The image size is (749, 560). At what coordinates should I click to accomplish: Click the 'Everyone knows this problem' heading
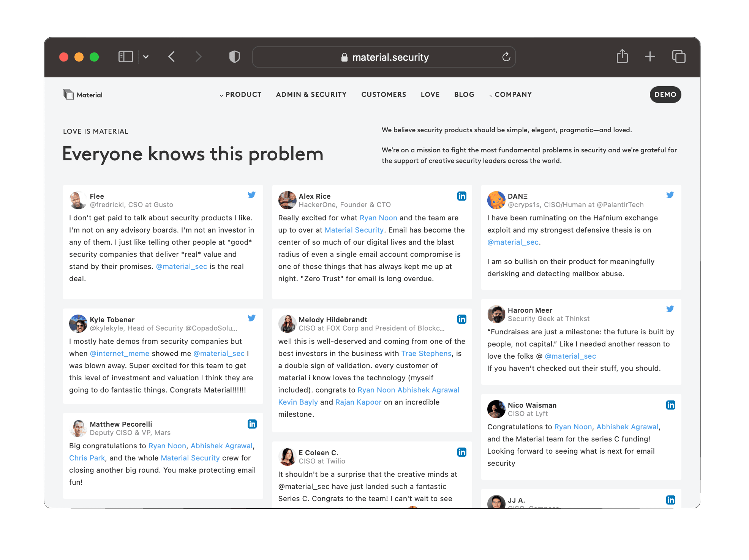[193, 154]
